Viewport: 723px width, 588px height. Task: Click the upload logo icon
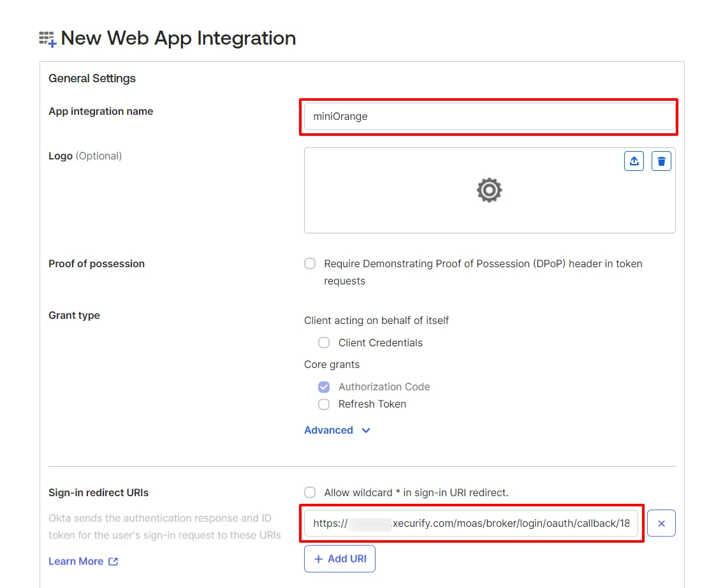[634, 161]
